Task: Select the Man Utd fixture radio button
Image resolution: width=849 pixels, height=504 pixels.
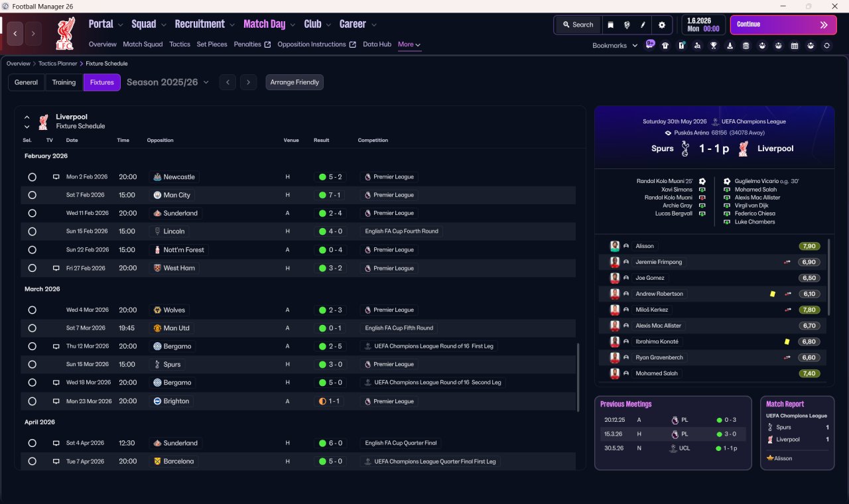Action: pyautogui.click(x=32, y=328)
